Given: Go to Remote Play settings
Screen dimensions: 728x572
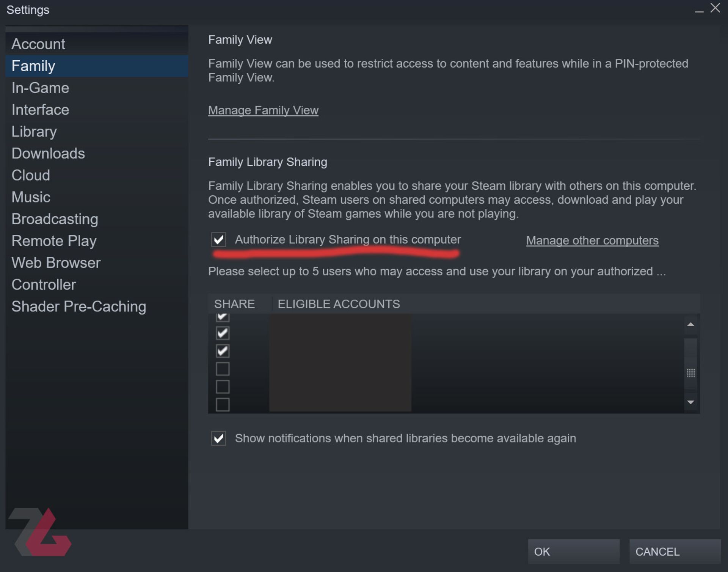Looking at the screenshot, I should point(97,241).
